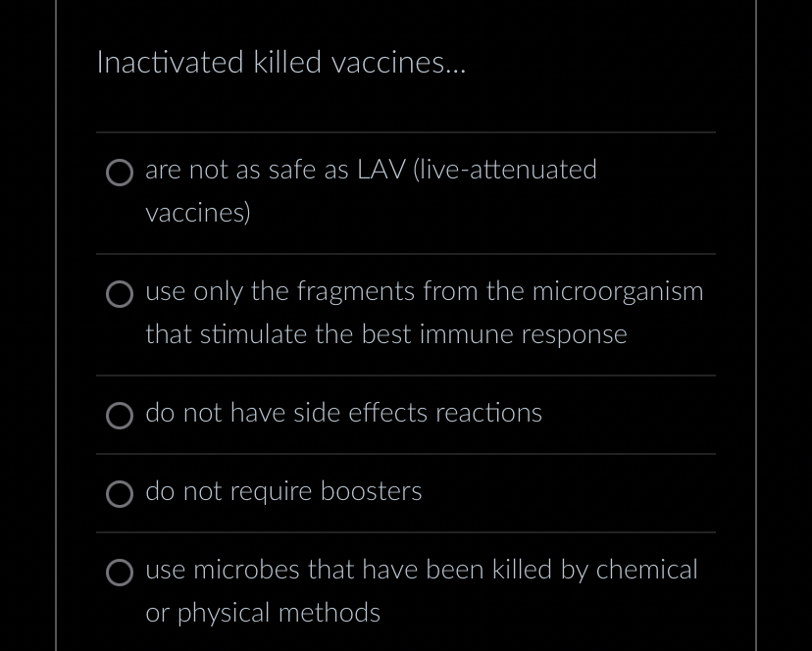
Task: Click the radio circle beside the first answer
Action: click(x=120, y=173)
